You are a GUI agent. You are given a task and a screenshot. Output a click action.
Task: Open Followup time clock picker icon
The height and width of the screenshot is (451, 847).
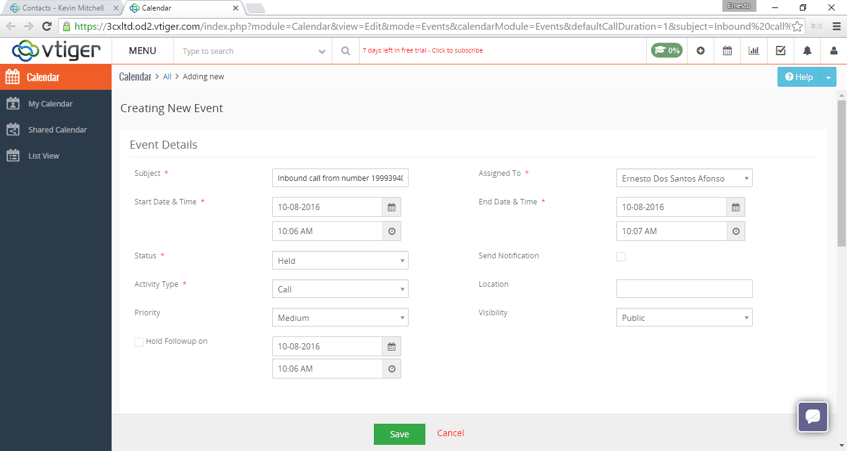pos(392,369)
